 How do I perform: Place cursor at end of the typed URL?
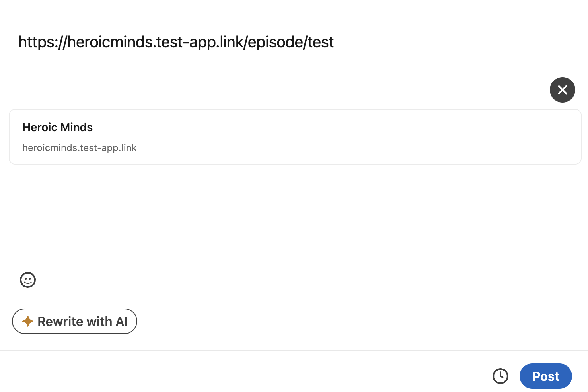tap(334, 42)
